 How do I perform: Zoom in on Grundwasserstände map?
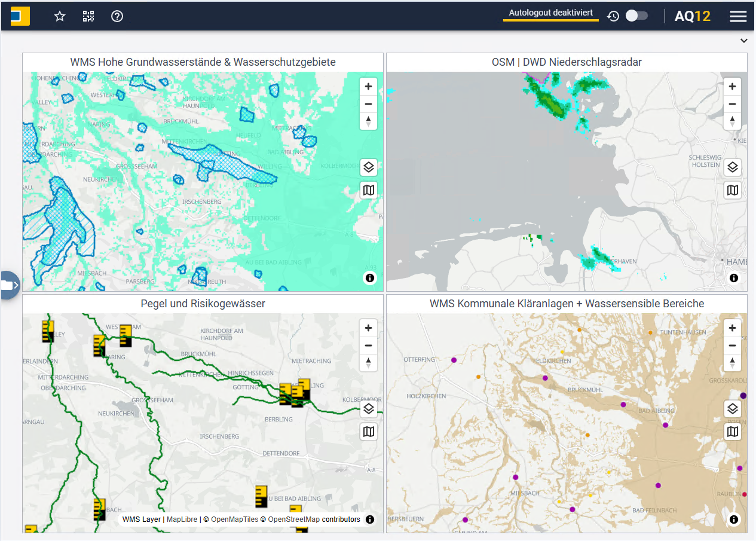pyautogui.click(x=369, y=86)
